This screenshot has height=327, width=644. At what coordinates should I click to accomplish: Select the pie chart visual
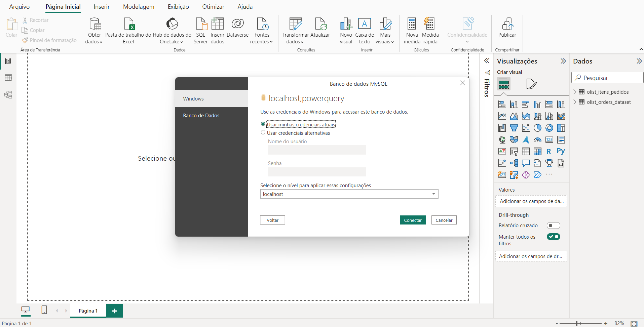tap(537, 128)
